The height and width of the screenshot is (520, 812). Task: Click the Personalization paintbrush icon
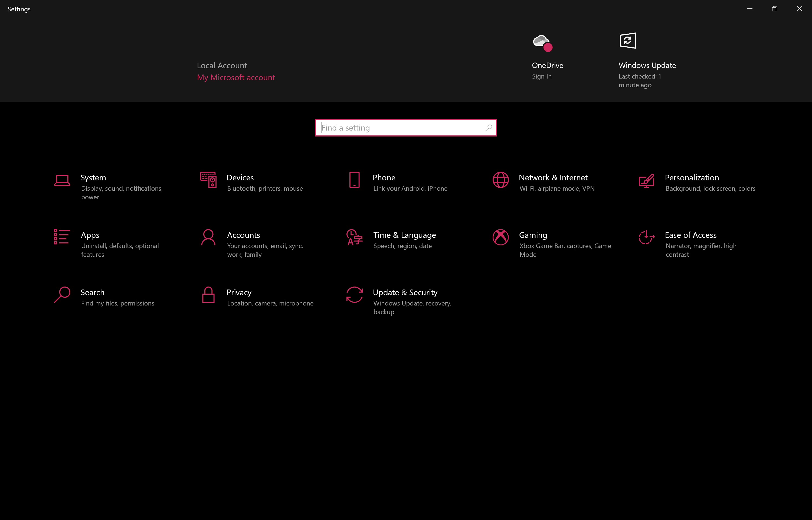click(x=646, y=181)
